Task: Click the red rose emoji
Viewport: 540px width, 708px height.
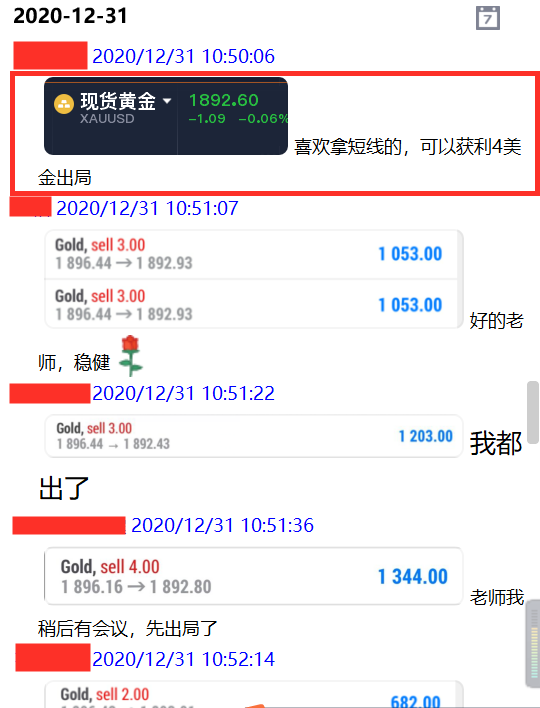Action: point(130,356)
